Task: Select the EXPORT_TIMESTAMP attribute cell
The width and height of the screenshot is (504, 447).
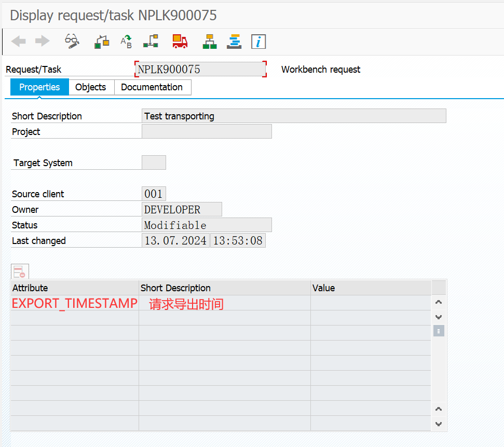Action: 74,304
